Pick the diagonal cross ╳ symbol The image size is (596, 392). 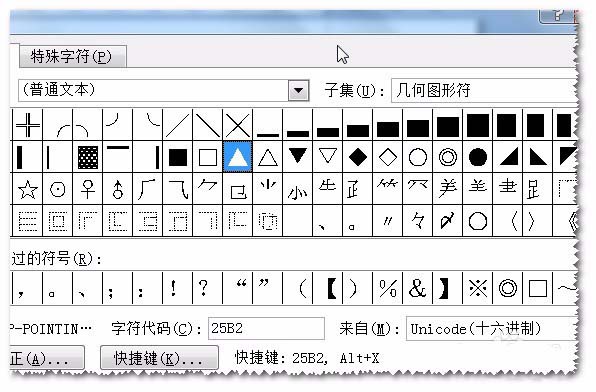[238, 125]
